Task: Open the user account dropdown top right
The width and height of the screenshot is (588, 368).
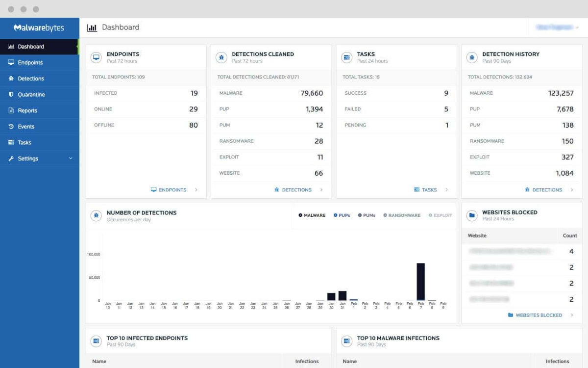Action: coord(555,27)
